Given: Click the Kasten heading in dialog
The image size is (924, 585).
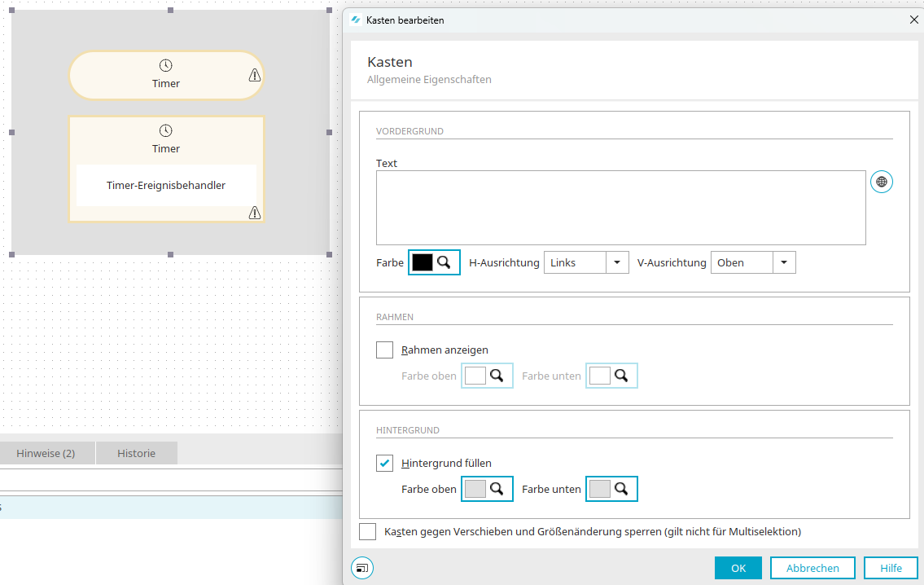Looking at the screenshot, I should click(x=389, y=62).
